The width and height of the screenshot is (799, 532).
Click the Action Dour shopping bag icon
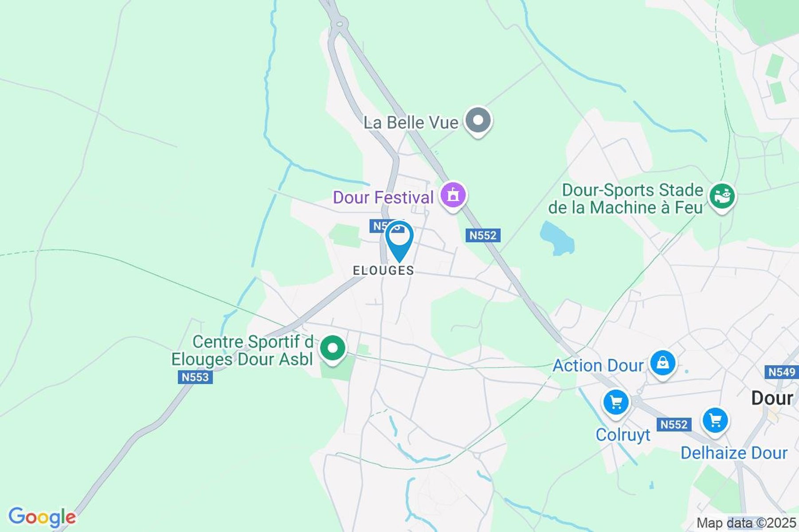662,364
